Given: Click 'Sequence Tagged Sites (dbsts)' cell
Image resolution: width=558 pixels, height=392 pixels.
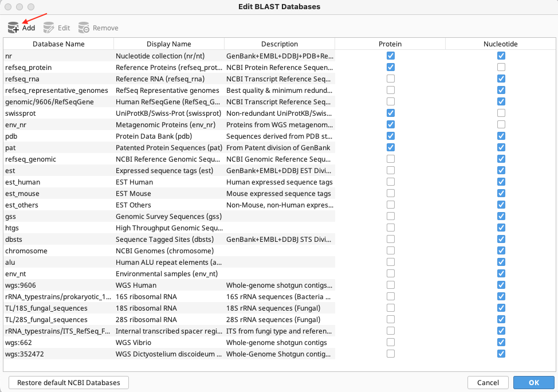Looking at the screenshot, I should click(169, 239).
